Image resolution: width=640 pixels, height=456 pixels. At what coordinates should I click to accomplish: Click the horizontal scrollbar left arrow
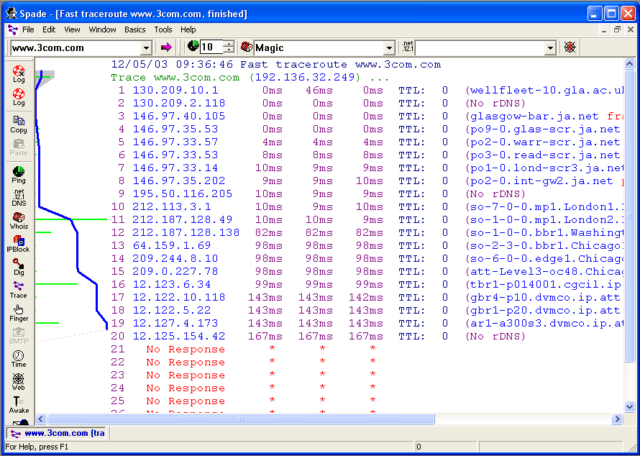click(41, 419)
